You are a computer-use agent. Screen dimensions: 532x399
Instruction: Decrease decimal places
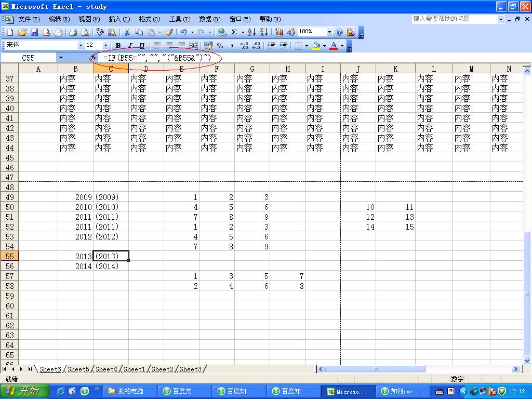pyautogui.click(x=257, y=46)
